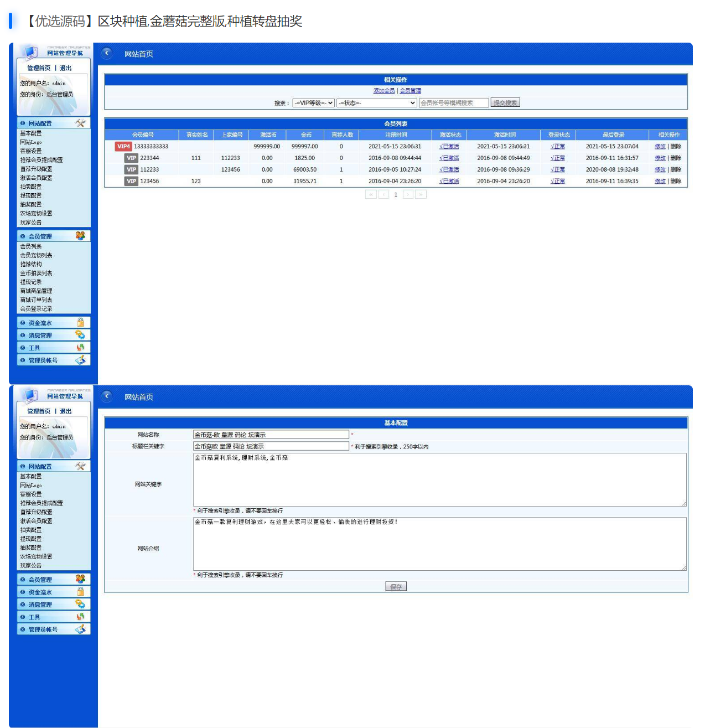The image size is (705, 728).
Task: Open the 状态 filter dropdown
Action: (x=376, y=103)
